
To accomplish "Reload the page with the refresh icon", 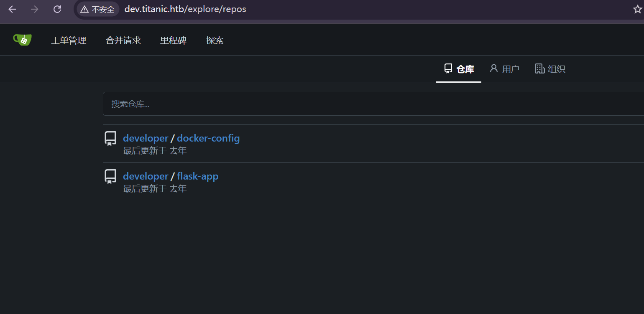I will 57,9.
